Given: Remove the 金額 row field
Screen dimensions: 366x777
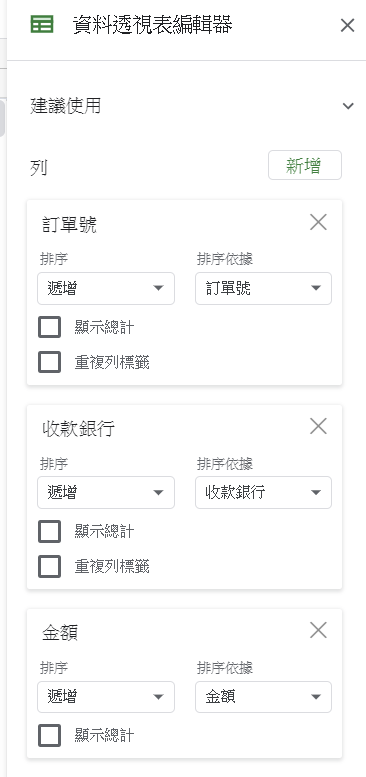Looking at the screenshot, I should 318,630.
